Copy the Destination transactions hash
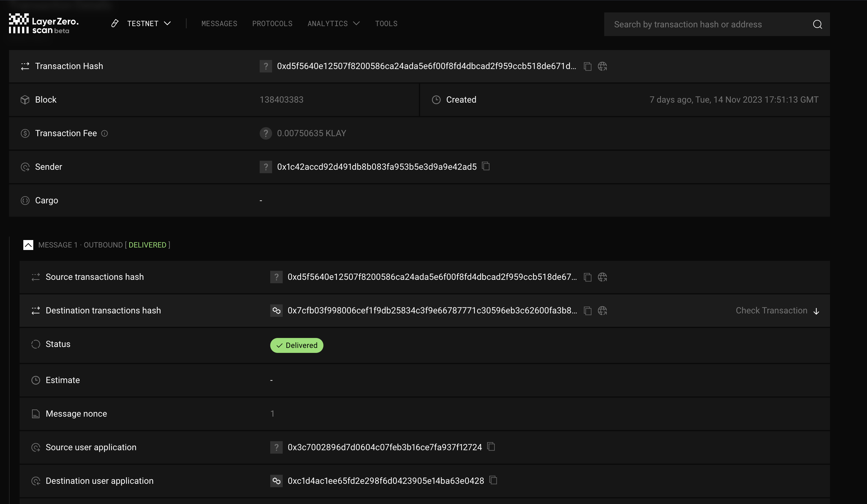Screen dimensions: 867x504 pos(588,311)
